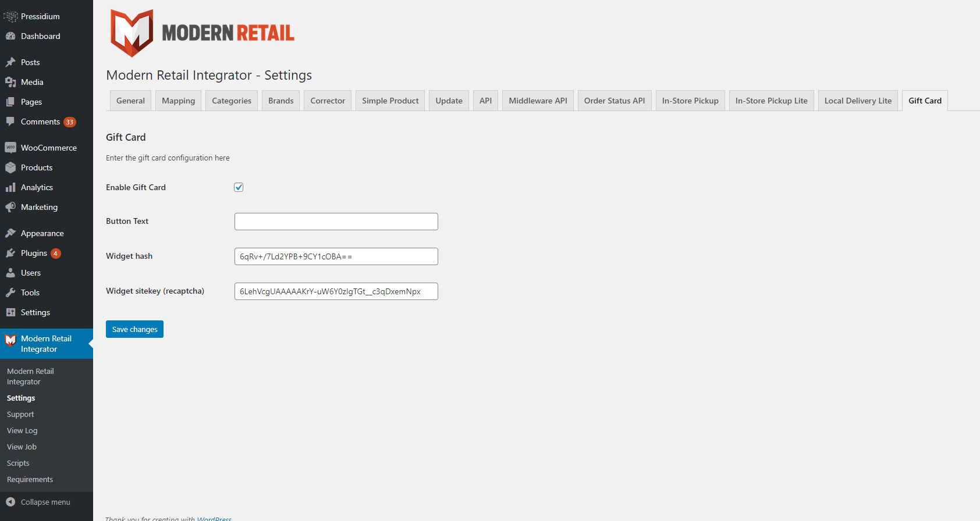Open the Appearance menu label
980x521 pixels.
[x=42, y=233]
